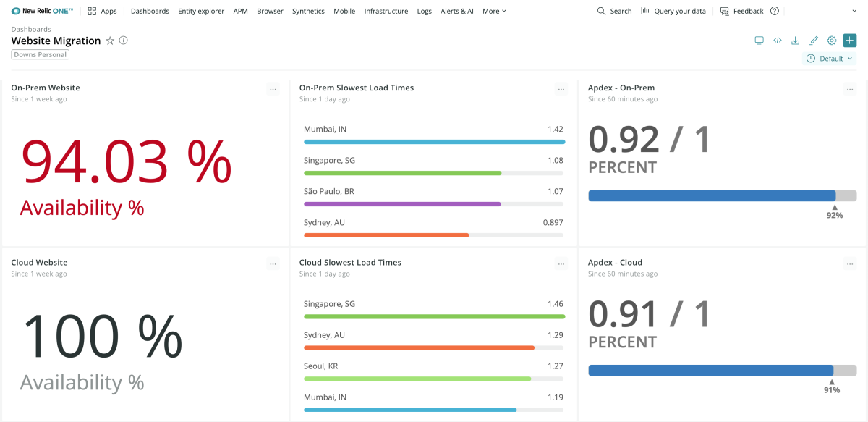
Task: Click the 94.03 % availability value
Action: point(127,162)
